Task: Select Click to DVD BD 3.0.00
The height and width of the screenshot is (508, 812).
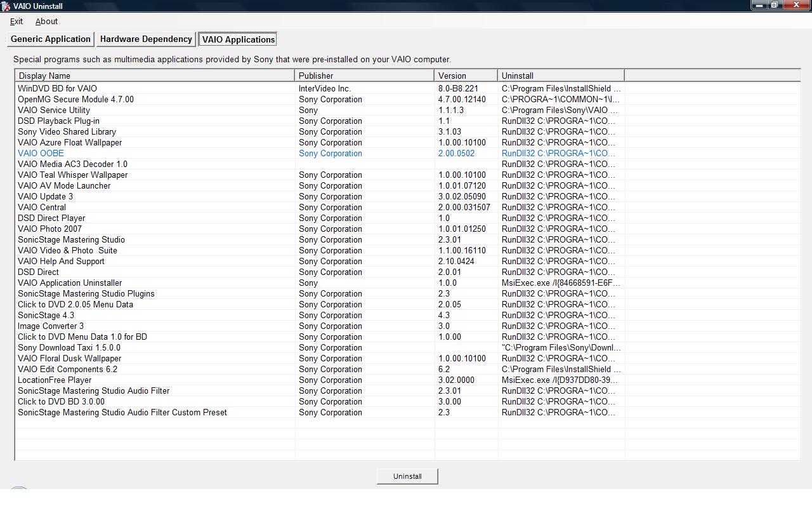Action: pyautogui.click(x=61, y=401)
